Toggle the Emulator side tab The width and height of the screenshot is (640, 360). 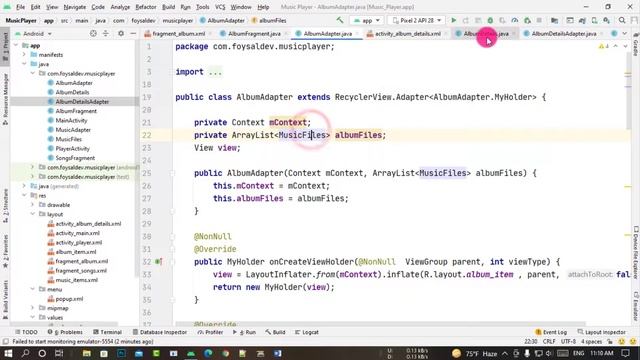point(636,306)
